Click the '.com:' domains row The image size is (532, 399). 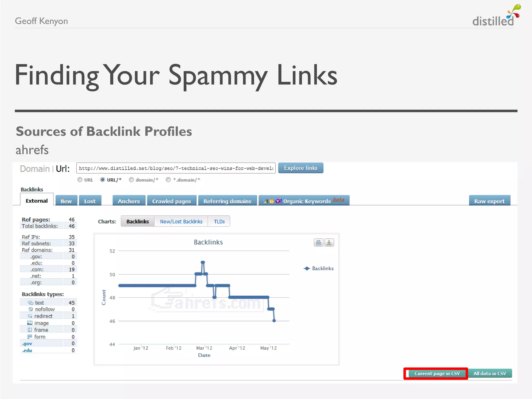point(48,269)
